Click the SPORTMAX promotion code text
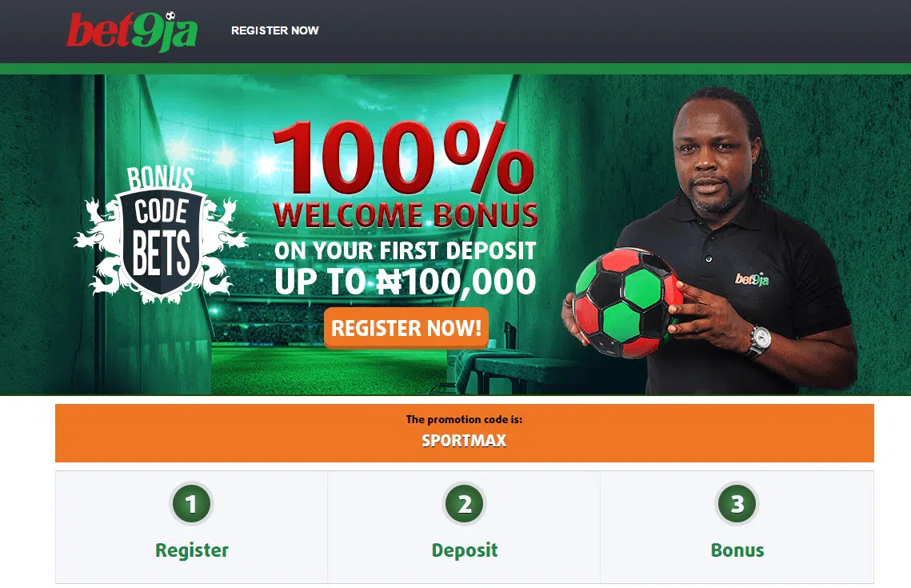The height and width of the screenshot is (588, 911). [464, 441]
